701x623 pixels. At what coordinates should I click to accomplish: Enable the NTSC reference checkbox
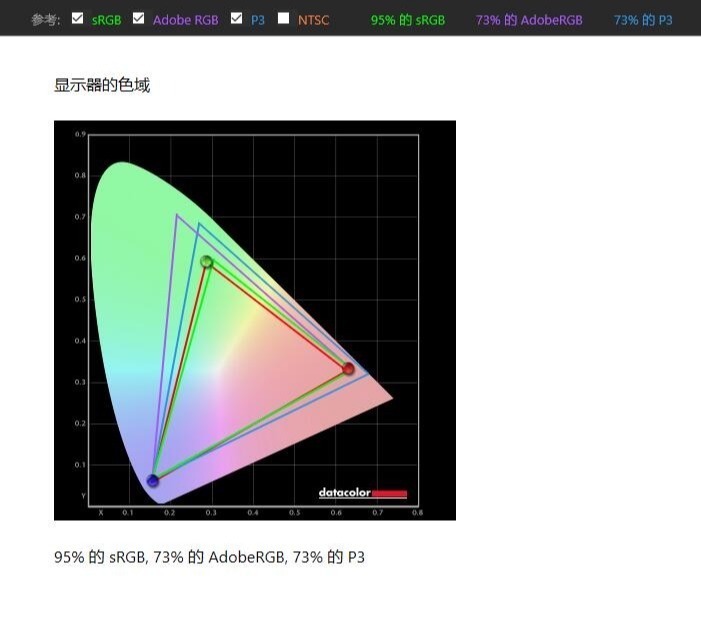284,18
